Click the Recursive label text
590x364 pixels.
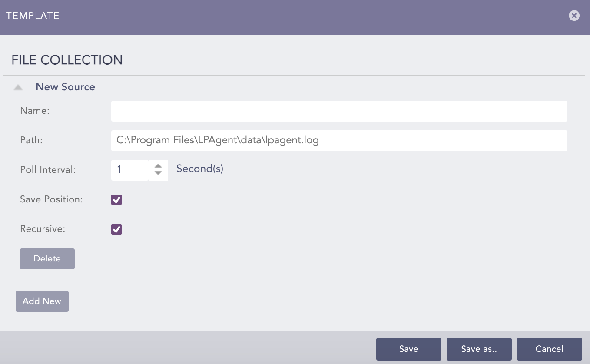coord(43,229)
